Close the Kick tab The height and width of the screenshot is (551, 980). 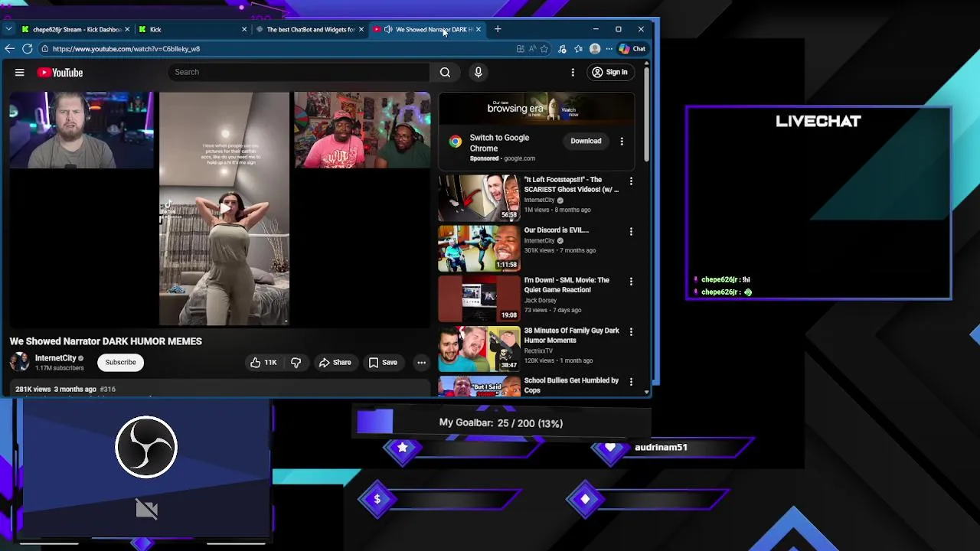coord(244,29)
